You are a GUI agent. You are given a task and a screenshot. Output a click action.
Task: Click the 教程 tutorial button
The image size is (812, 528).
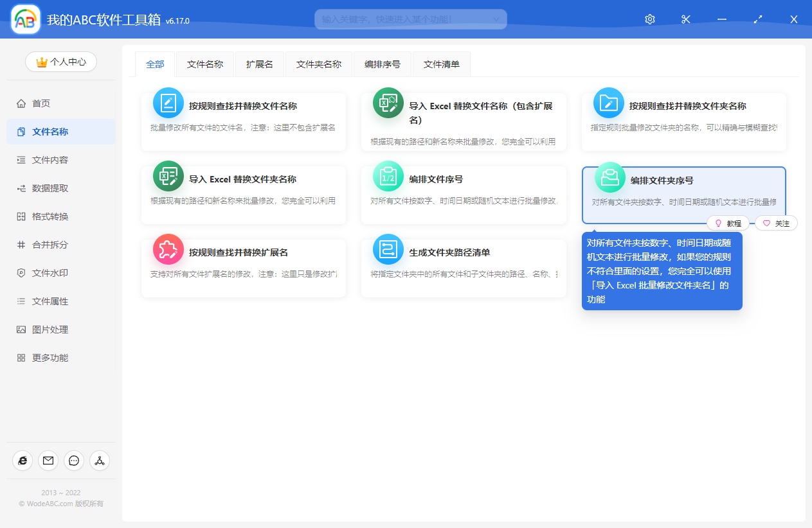click(728, 223)
